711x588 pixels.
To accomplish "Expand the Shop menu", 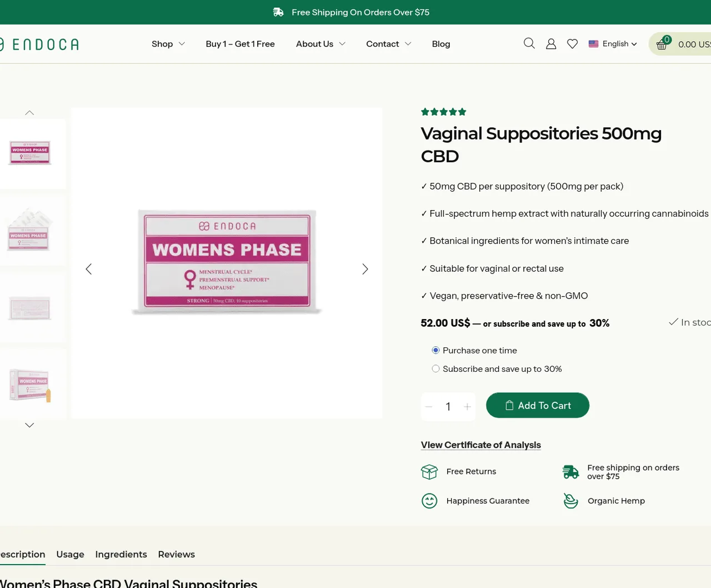I will point(168,44).
